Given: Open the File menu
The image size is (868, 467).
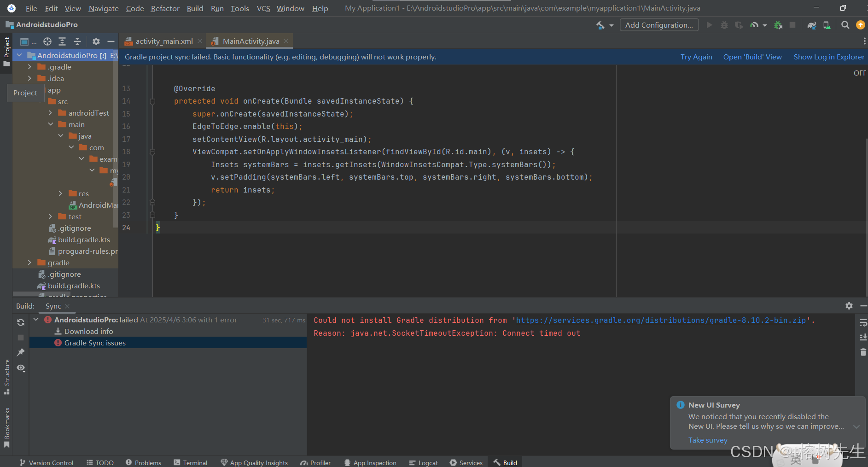Looking at the screenshot, I should (x=31, y=8).
